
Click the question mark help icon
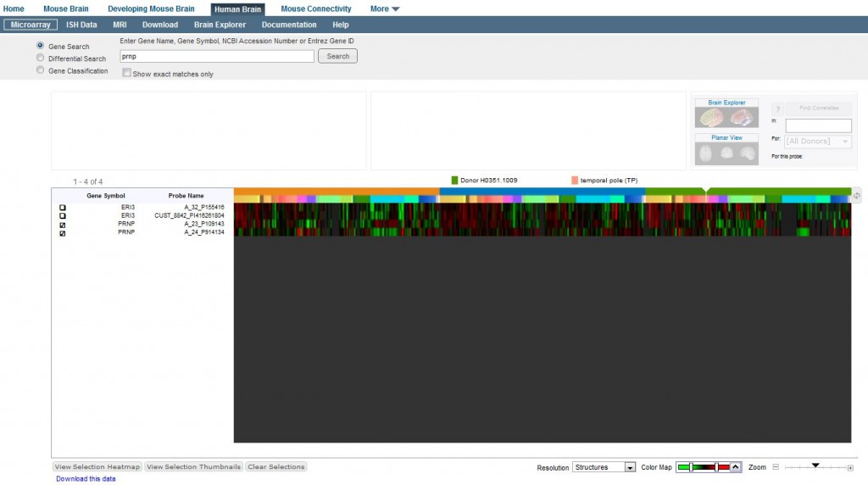point(778,109)
